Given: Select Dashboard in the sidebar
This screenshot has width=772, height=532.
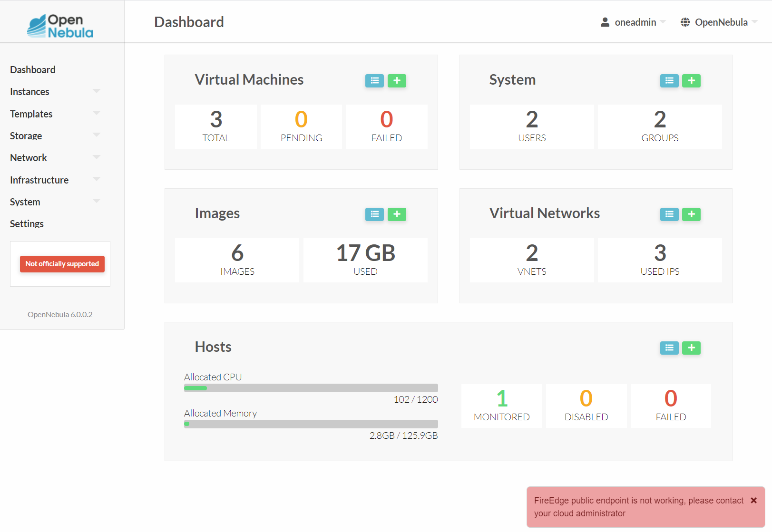Looking at the screenshot, I should (x=32, y=69).
